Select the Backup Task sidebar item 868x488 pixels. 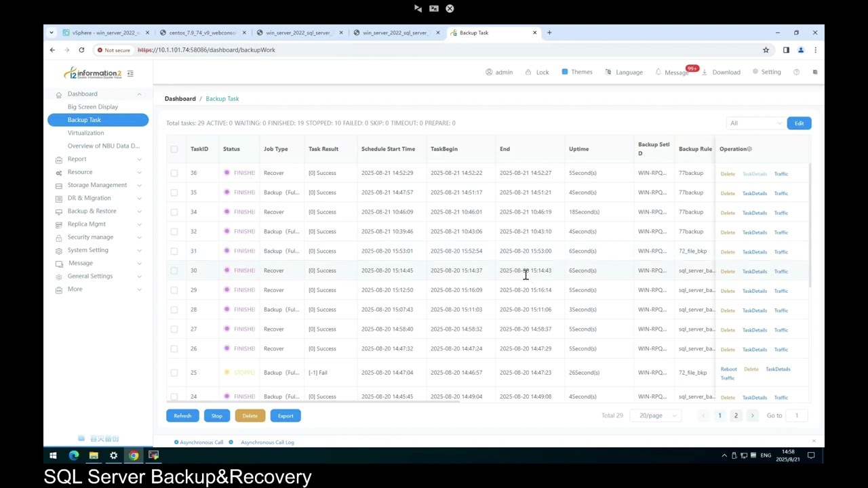click(98, 120)
